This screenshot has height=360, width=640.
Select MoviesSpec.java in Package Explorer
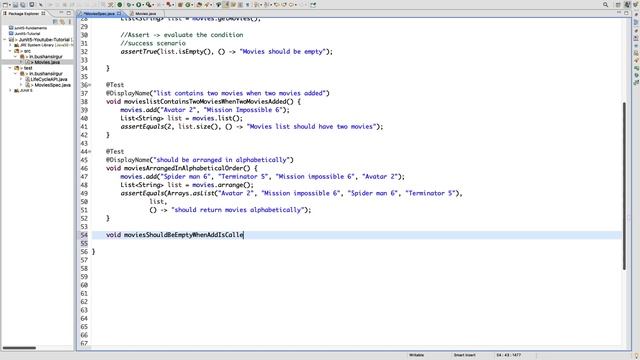[53, 85]
